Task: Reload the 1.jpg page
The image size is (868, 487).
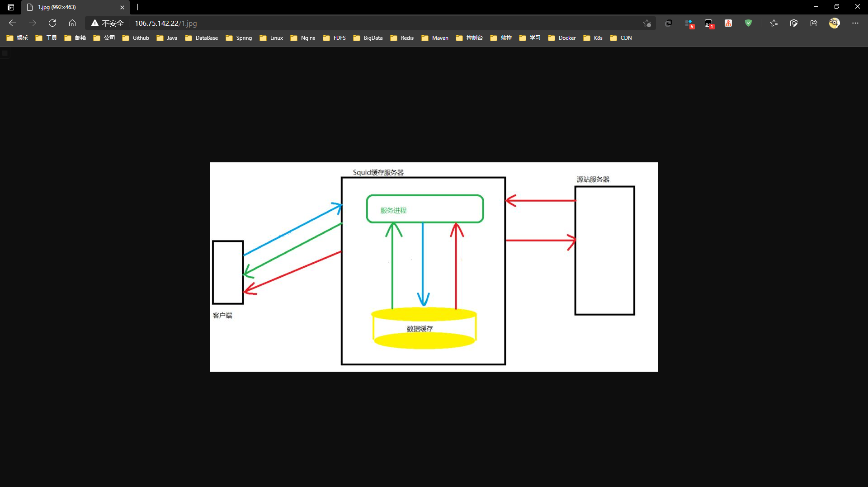Action: (52, 23)
